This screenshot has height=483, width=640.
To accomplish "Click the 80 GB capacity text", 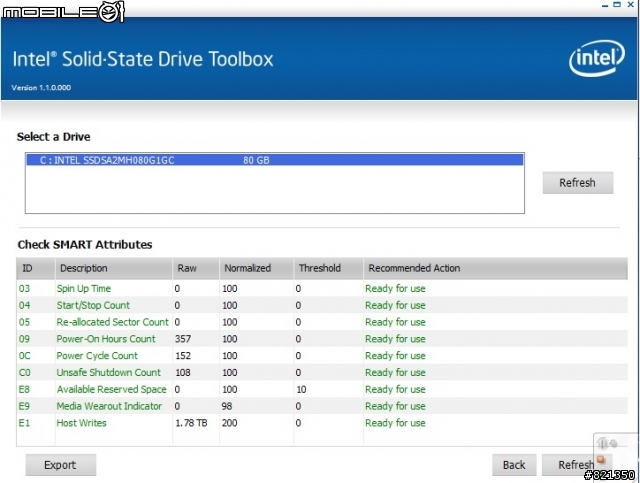I will (256, 160).
